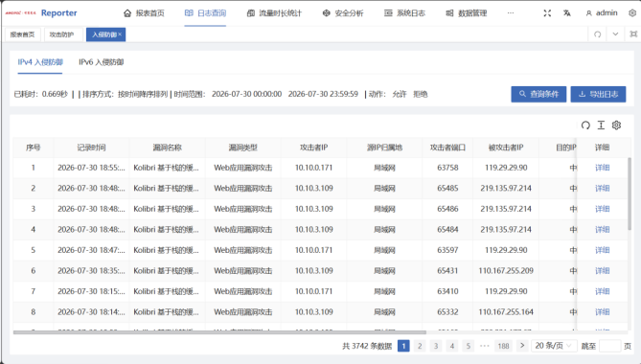
Task: Click attacker port 65485 cell
Action: [447, 189]
